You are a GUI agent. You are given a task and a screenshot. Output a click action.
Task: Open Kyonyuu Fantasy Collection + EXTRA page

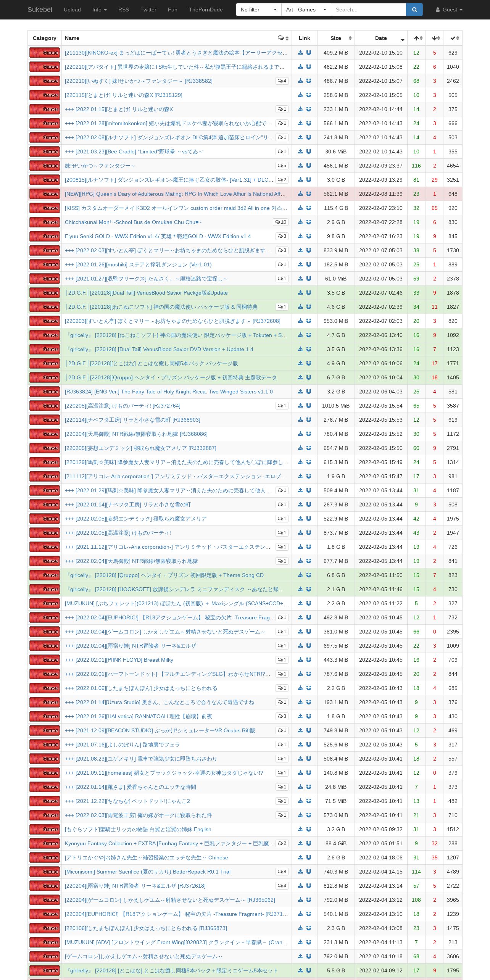click(169, 843)
